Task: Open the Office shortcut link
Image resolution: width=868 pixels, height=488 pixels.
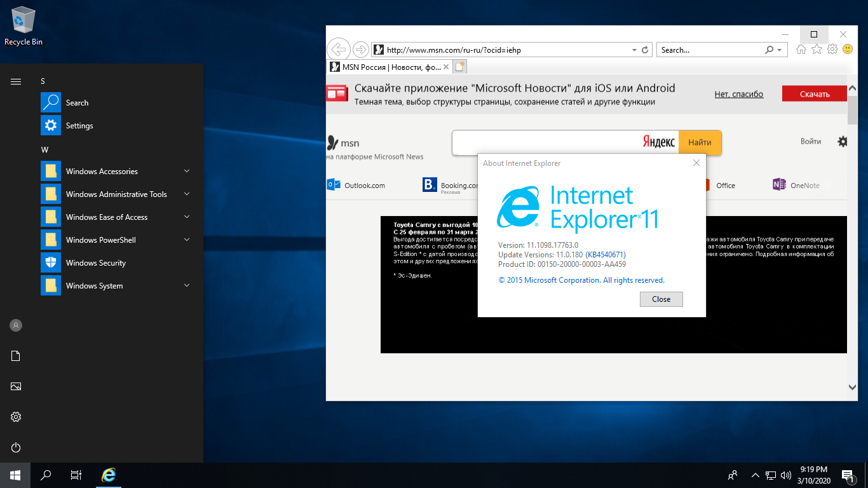Action: tap(726, 186)
